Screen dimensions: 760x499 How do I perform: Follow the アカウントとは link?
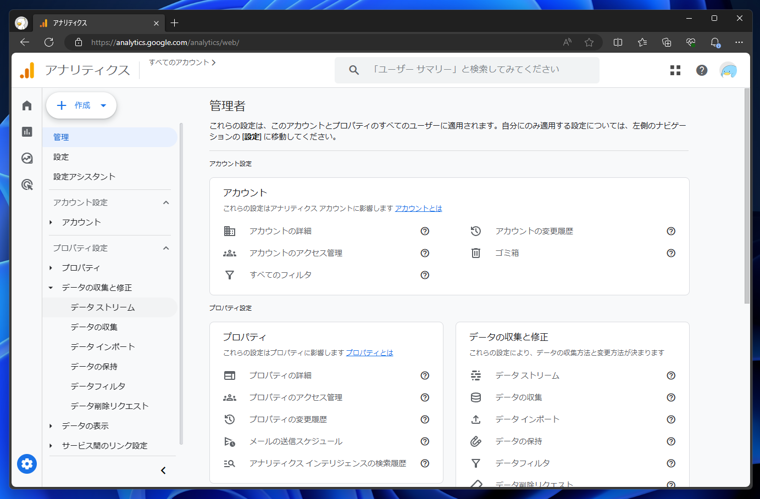point(418,208)
